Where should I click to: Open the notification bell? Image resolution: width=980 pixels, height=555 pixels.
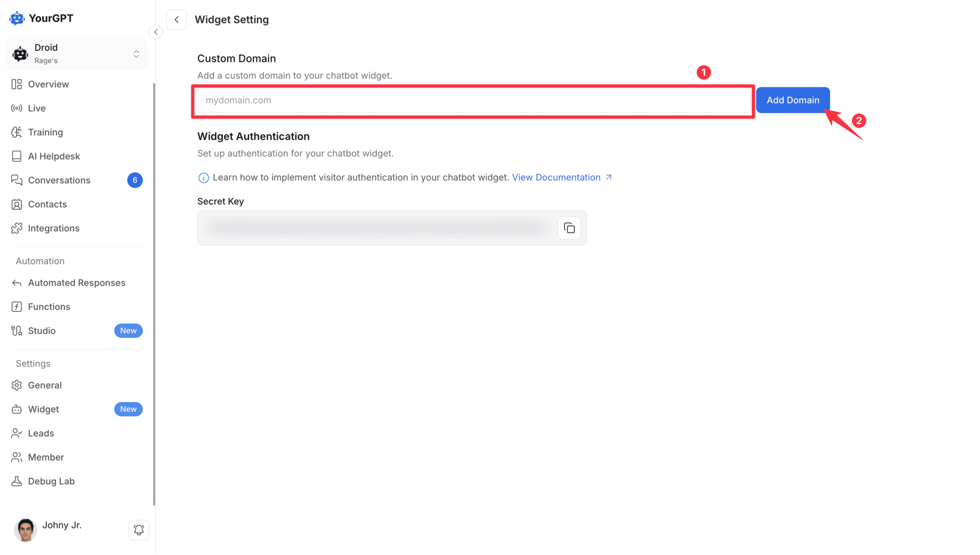coord(139,530)
